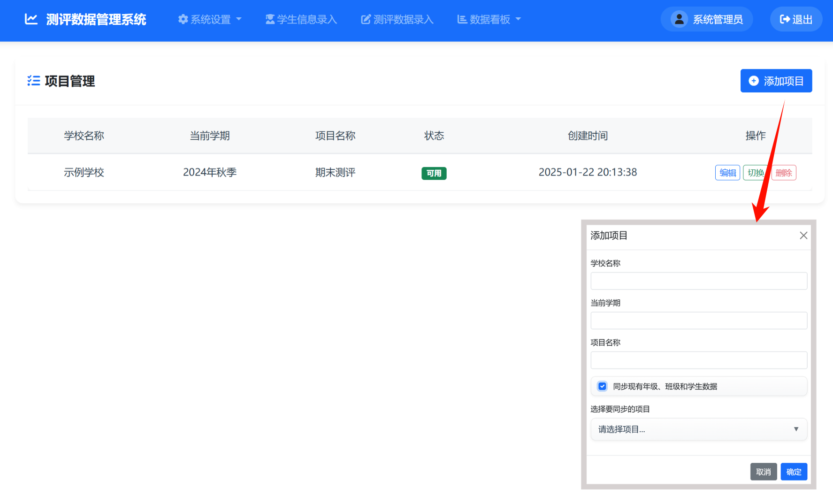The width and height of the screenshot is (833, 504).
Task: Click the line chart logo icon
Action: pyautogui.click(x=31, y=19)
